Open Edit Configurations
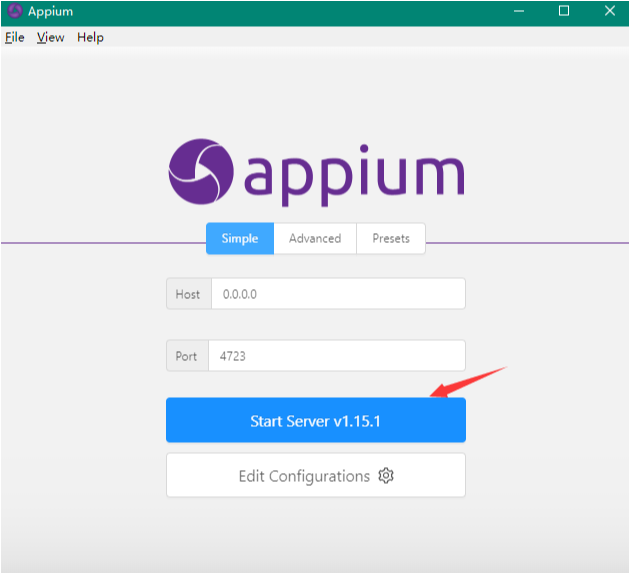 tap(316, 475)
